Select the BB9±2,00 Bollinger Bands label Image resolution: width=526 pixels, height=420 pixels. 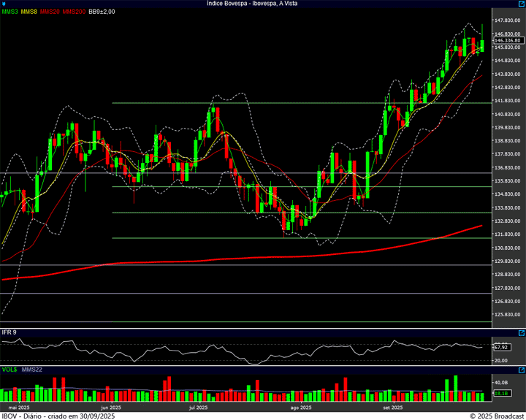click(102, 12)
